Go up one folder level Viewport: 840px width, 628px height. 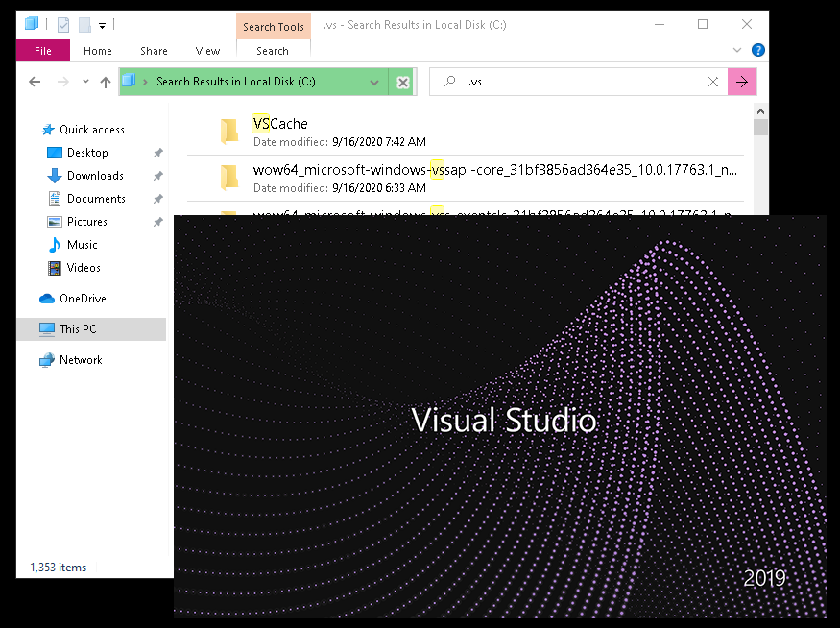click(x=106, y=82)
